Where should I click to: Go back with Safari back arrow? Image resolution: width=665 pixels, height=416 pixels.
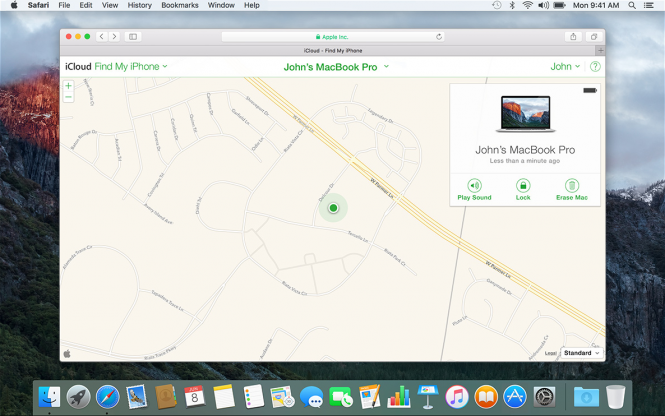101,36
